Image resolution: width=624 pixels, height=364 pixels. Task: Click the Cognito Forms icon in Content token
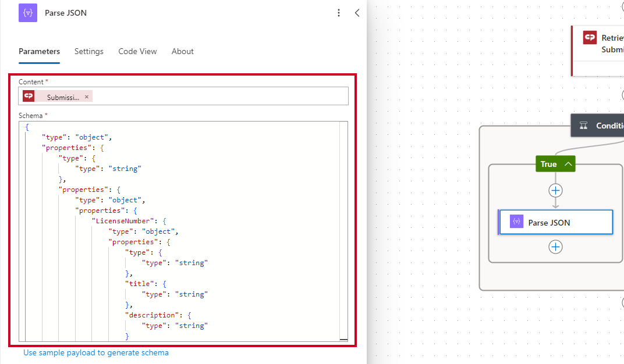pyautogui.click(x=29, y=96)
